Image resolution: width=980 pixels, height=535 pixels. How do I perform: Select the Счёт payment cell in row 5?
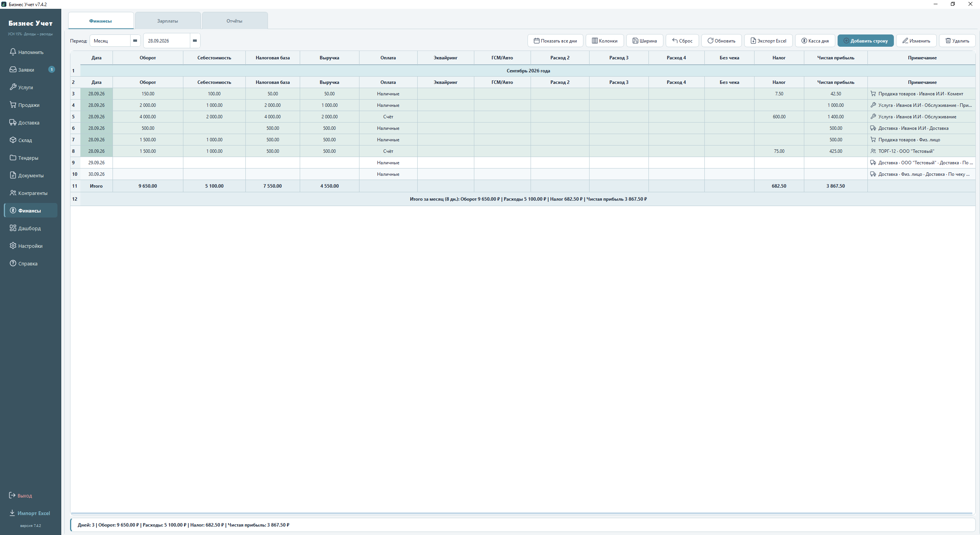click(x=388, y=117)
